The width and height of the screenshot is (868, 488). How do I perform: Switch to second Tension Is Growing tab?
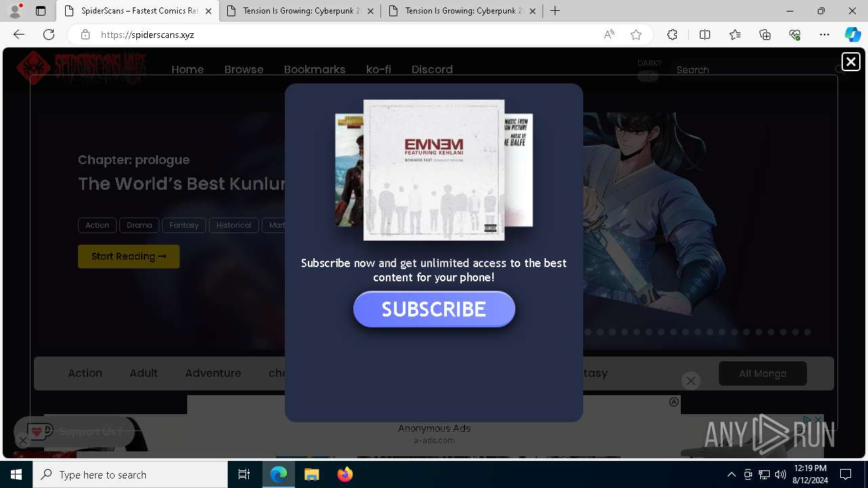point(300,11)
